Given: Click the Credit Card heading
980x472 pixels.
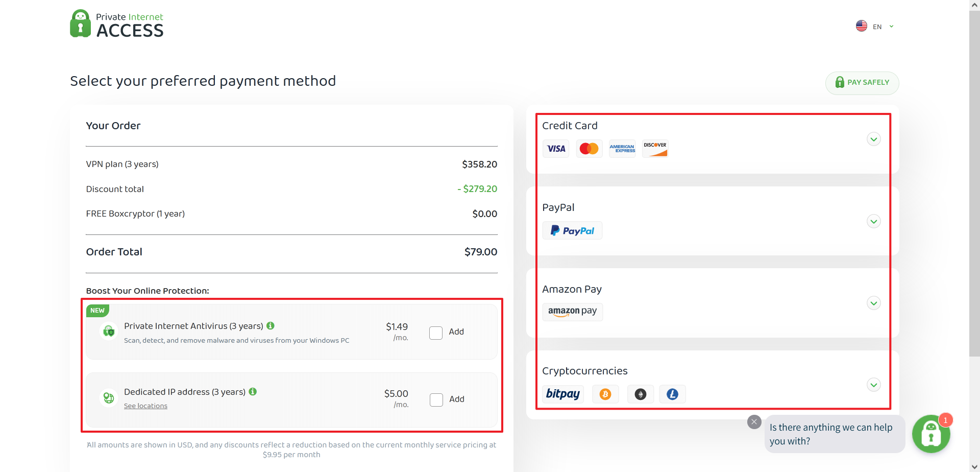Looking at the screenshot, I should (x=570, y=126).
